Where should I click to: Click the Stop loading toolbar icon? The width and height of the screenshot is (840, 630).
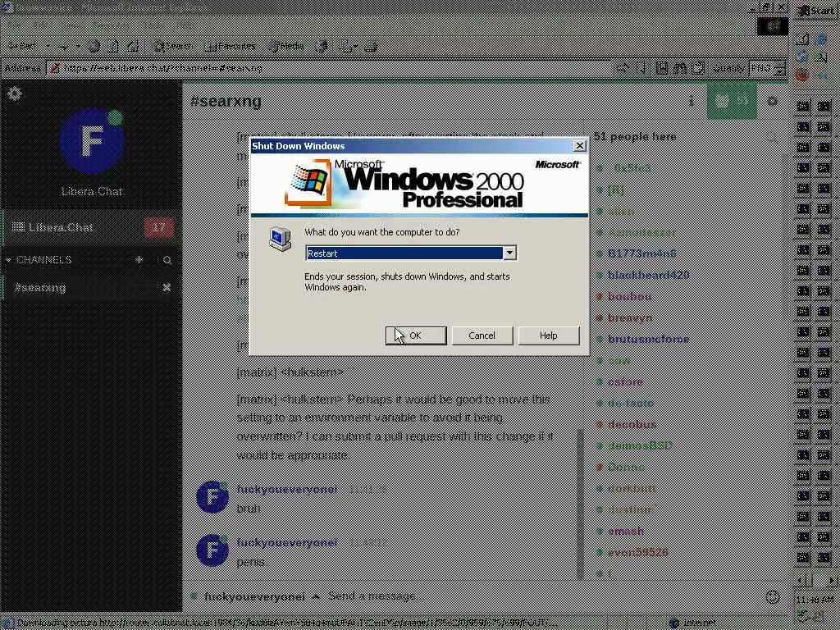(x=94, y=47)
